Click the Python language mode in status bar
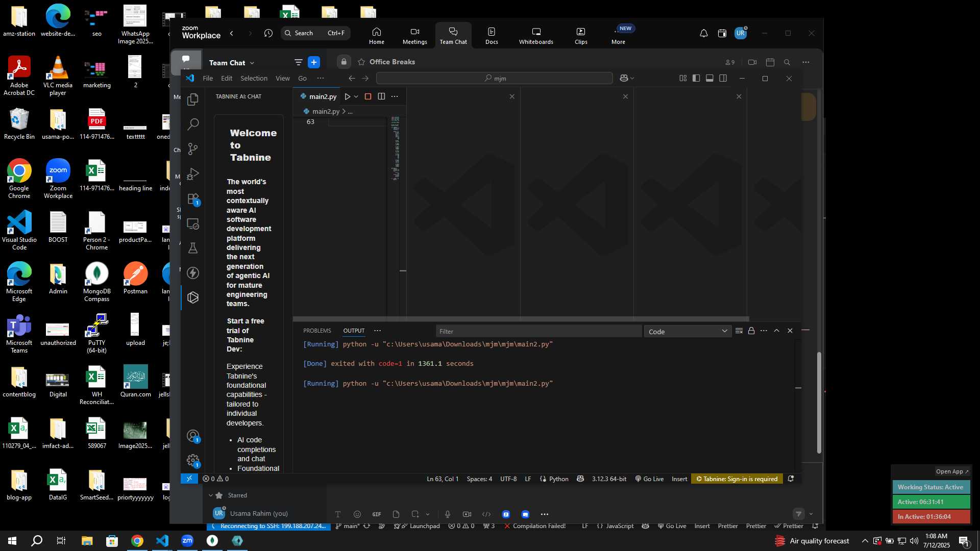 [x=558, y=479]
